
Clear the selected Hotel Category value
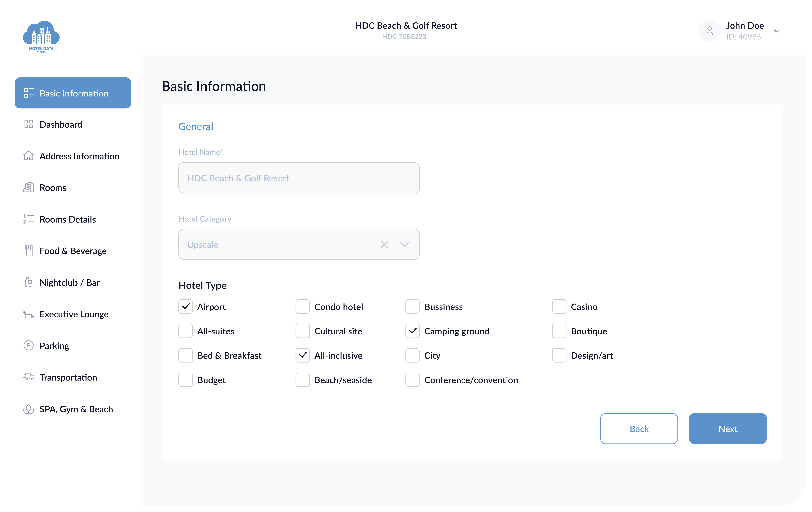[x=384, y=244]
